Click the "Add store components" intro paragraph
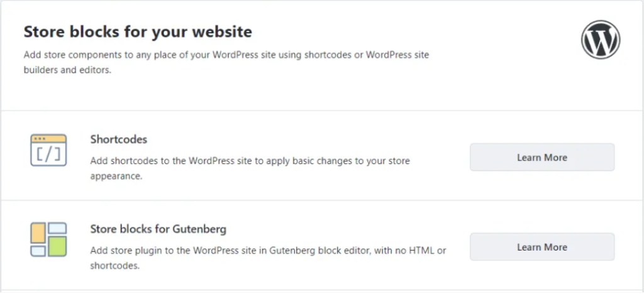 pyautogui.click(x=226, y=55)
